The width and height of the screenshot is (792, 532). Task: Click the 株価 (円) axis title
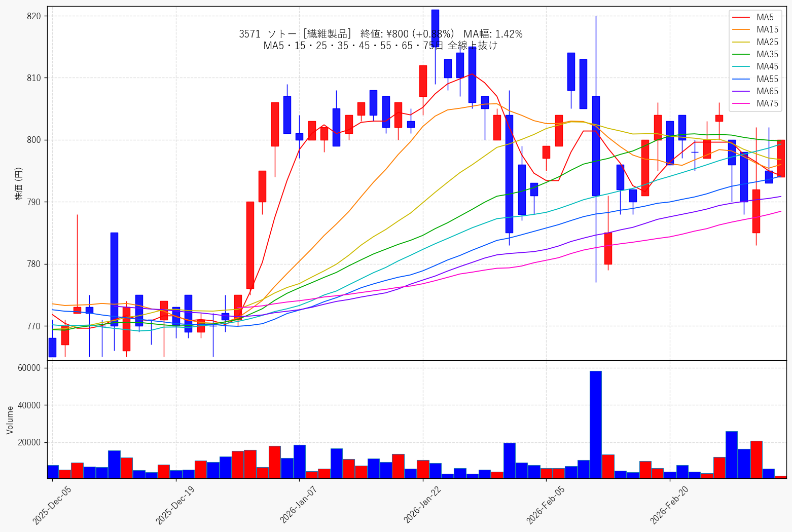[19, 183]
